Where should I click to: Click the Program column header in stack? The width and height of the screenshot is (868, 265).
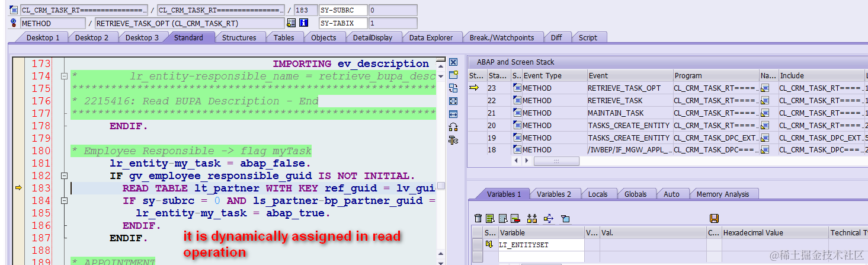(716, 76)
